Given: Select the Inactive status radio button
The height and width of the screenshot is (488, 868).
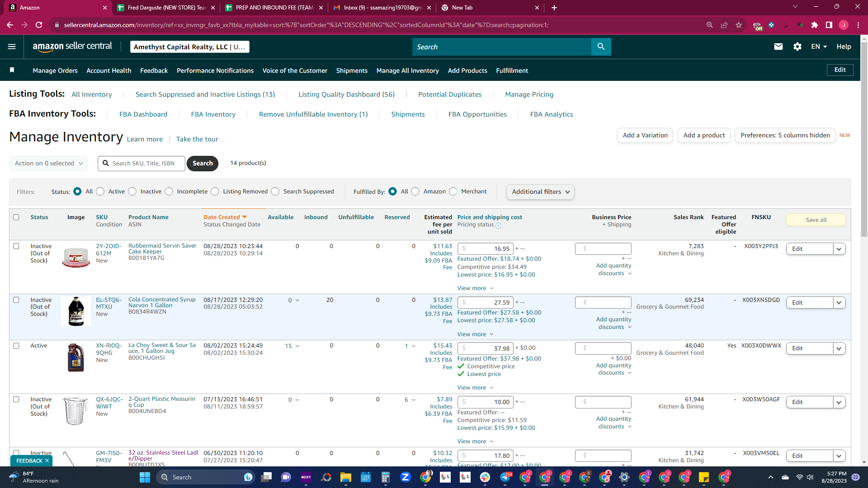Looking at the screenshot, I should tap(132, 192).
